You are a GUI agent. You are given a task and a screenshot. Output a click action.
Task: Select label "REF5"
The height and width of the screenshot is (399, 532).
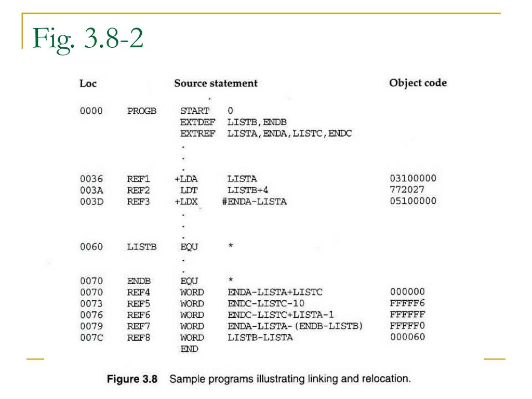(138, 303)
